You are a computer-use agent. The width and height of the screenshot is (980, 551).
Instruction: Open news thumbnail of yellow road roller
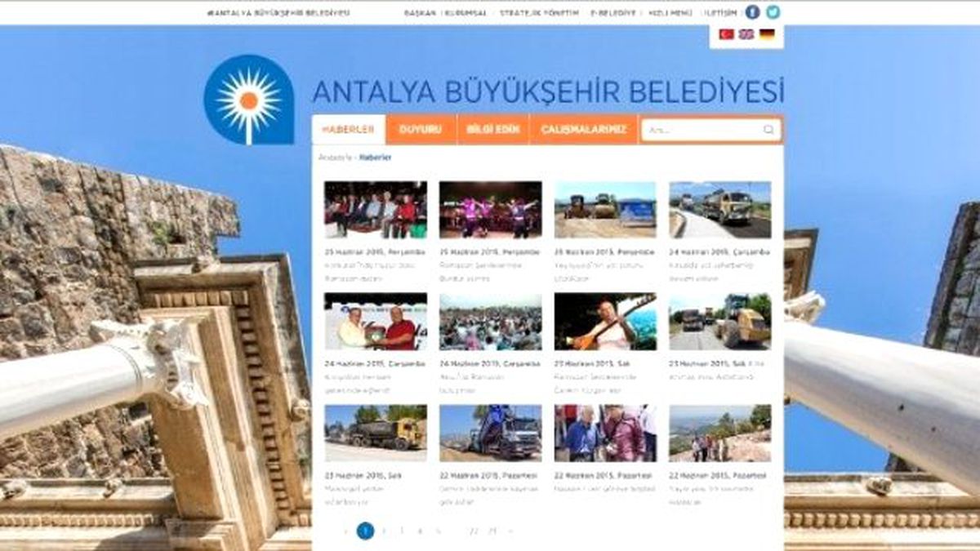pyautogui.click(x=720, y=322)
